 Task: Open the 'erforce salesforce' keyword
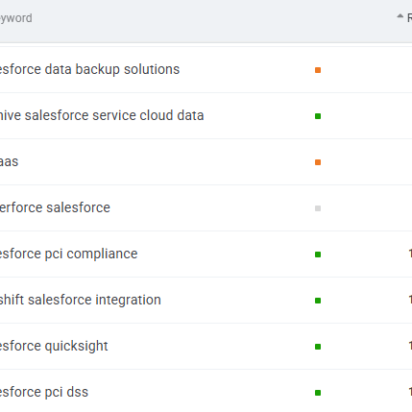pyautogui.click(x=55, y=208)
